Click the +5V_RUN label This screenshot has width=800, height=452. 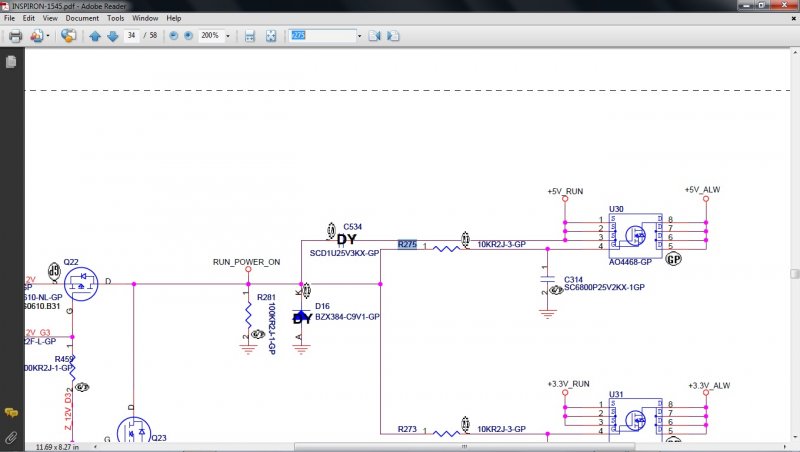(565, 191)
